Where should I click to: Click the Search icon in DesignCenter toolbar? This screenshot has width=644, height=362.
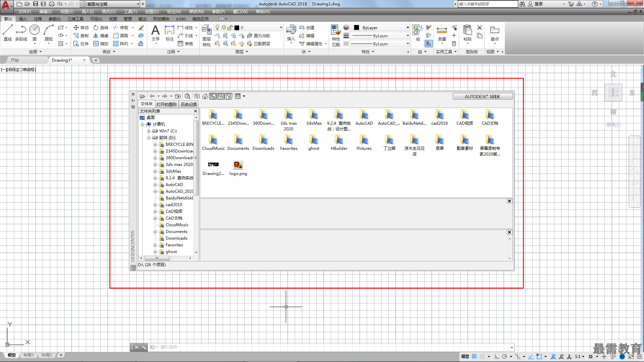pyautogui.click(x=187, y=96)
